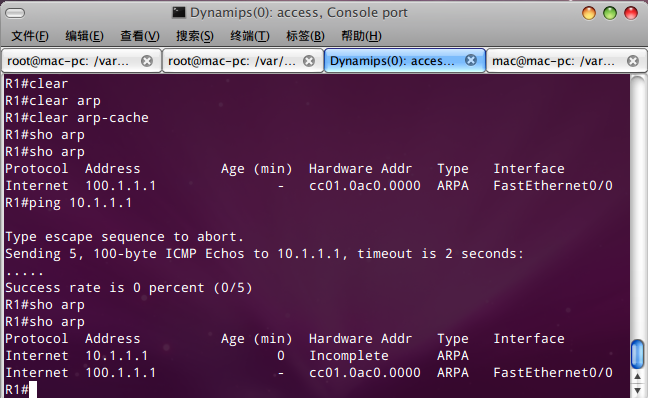
Task: Open the 帮助(H) menu
Action: click(361, 36)
